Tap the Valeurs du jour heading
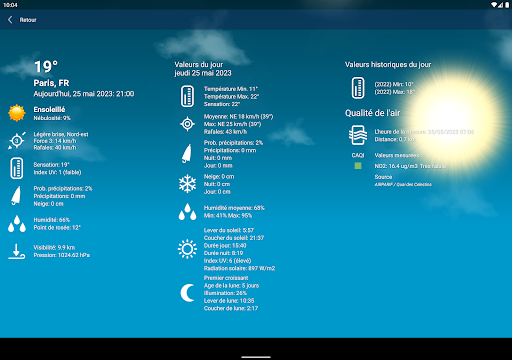 (199, 65)
